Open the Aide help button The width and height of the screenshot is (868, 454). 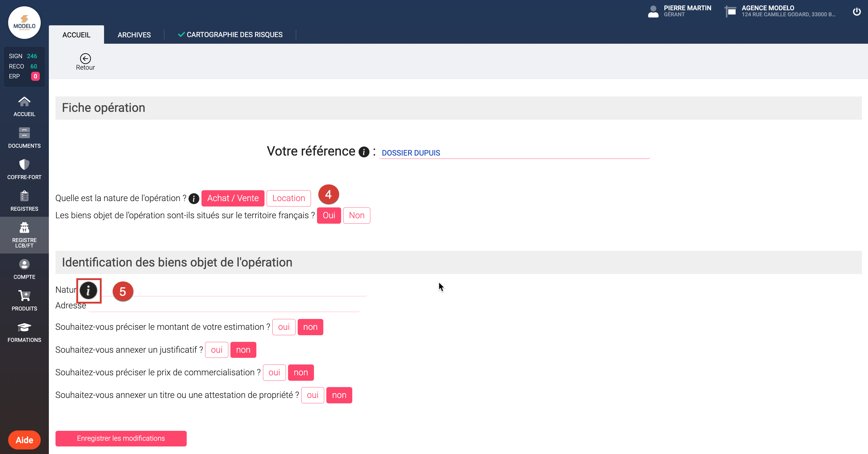[24, 440]
